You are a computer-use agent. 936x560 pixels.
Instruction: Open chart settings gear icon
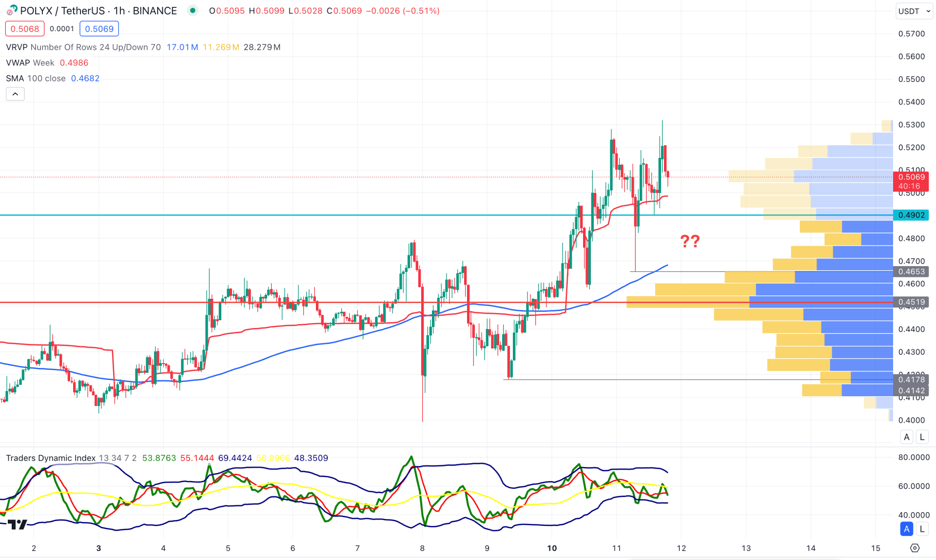[915, 548]
